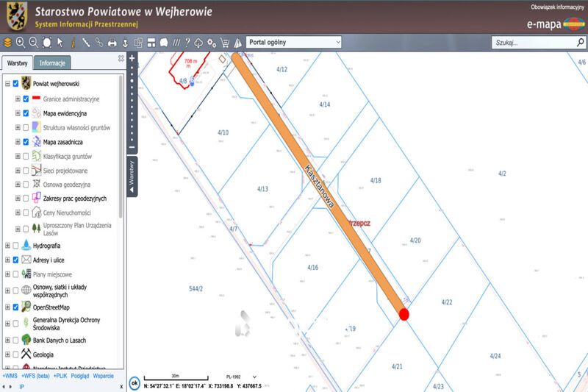Select the Warstwy tab
Screen dimensions: 588x392
tap(17, 63)
